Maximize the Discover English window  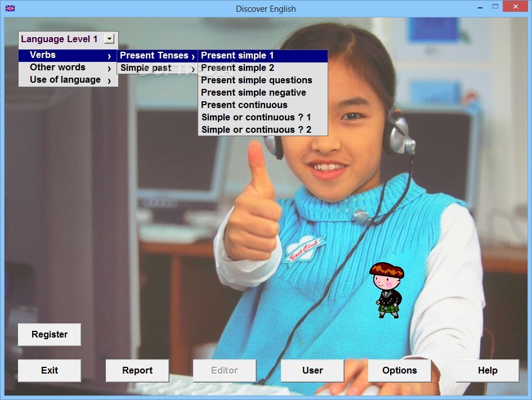tap(495, 7)
